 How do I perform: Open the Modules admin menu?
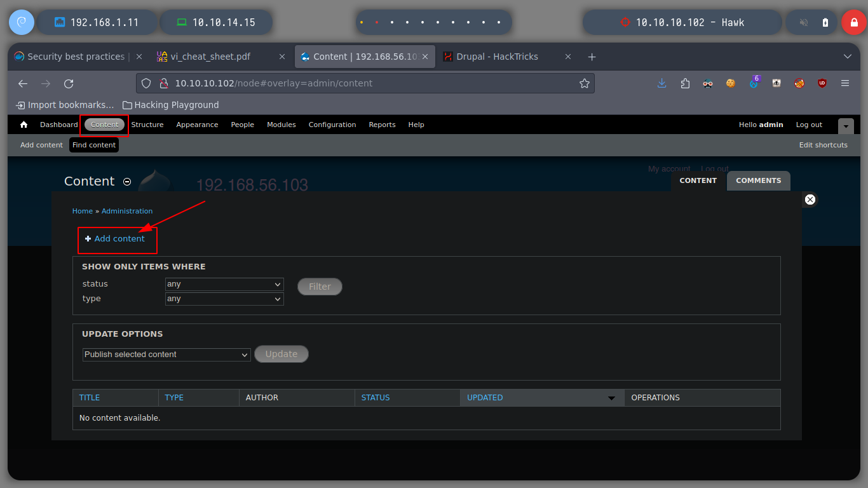[281, 125]
